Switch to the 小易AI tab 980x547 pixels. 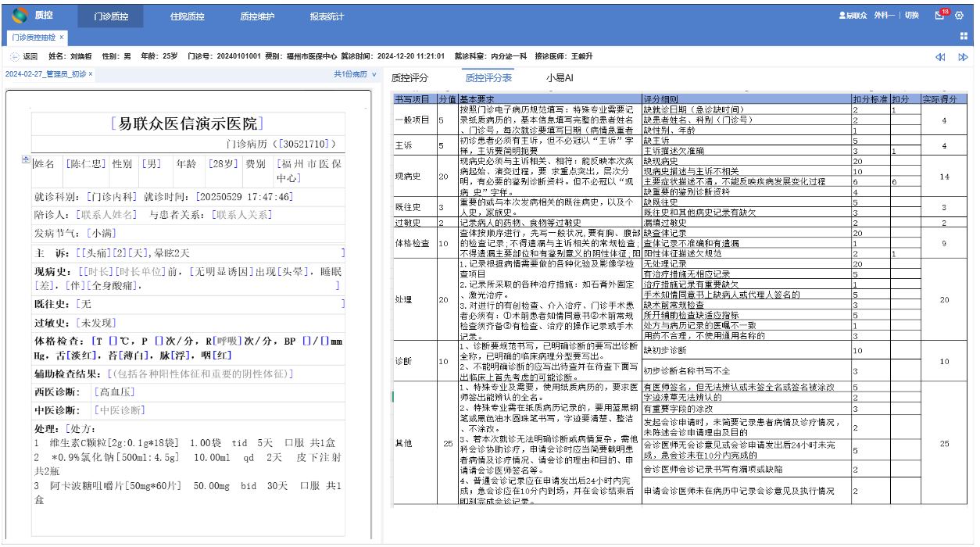(560, 77)
